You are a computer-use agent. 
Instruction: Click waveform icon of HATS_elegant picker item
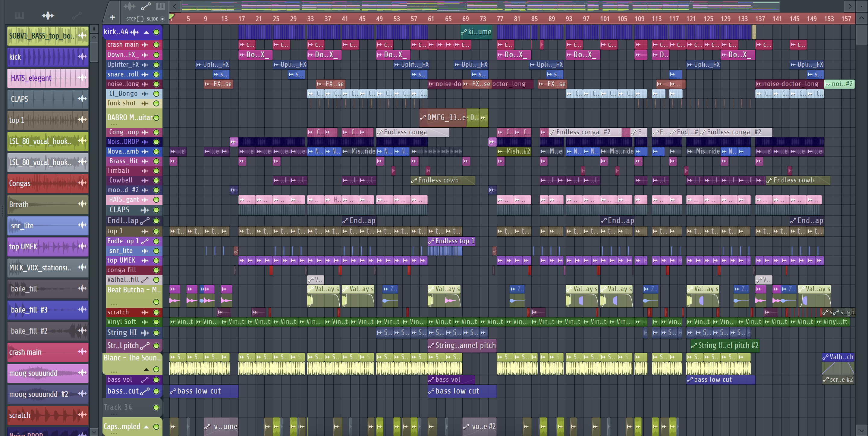tap(82, 78)
